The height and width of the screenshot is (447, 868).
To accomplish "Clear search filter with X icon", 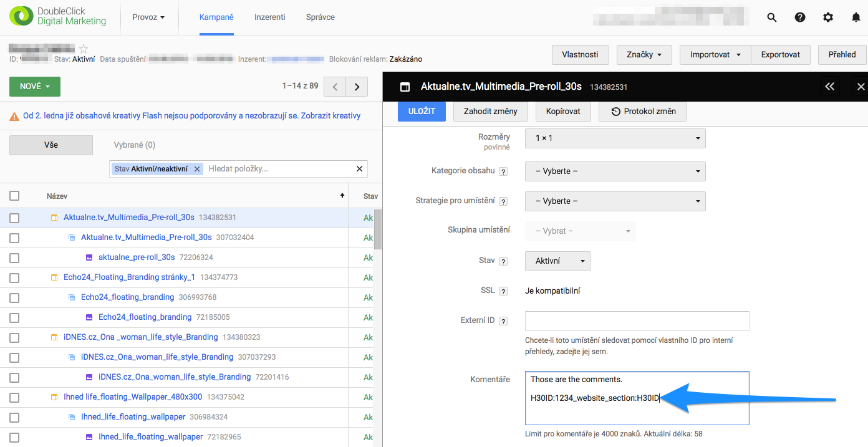I will coord(359,169).
